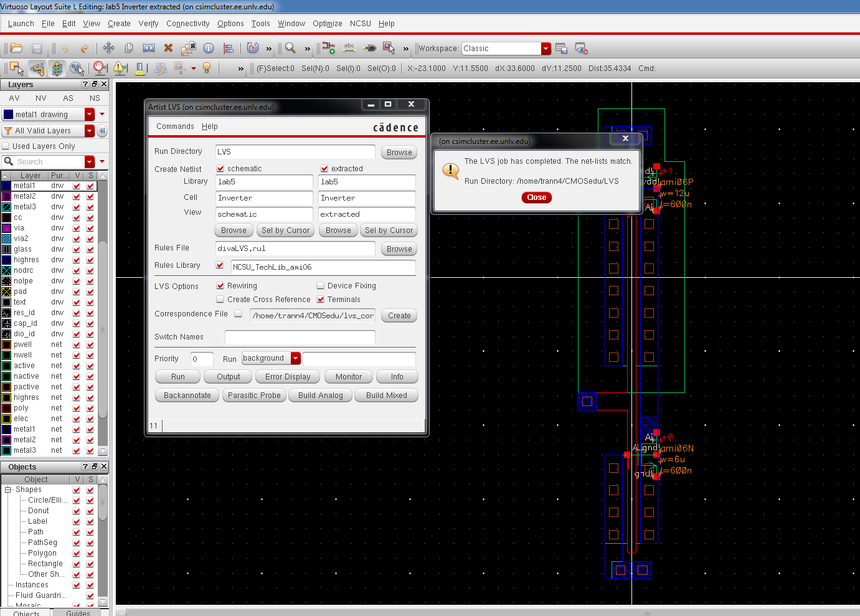This screenshot has height=616, width=860.
Task: Open the metal1 drawing layer dropdown
Action: click(90, 114)
